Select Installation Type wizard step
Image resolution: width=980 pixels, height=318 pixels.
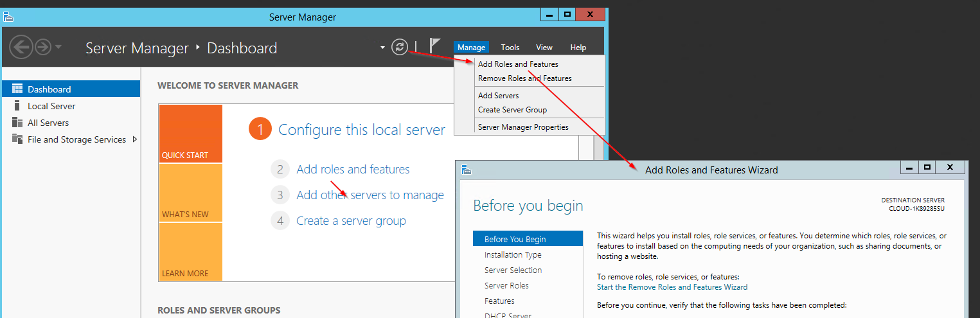[x=513, y=255]
